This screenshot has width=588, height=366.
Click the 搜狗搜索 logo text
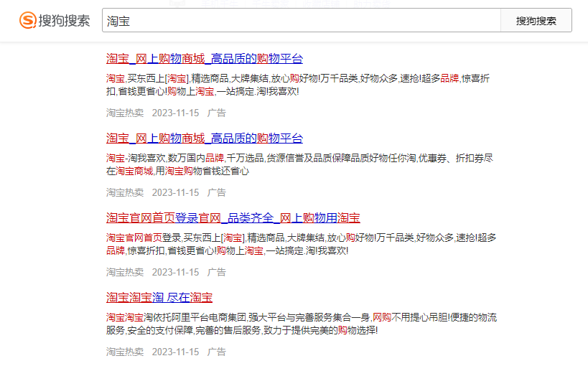(64, 21)
